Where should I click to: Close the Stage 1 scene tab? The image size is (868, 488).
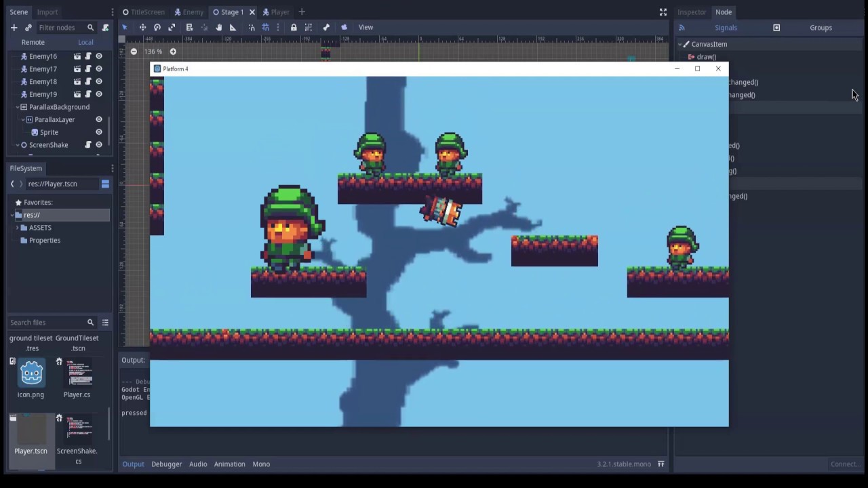click(x=252, y=12)
